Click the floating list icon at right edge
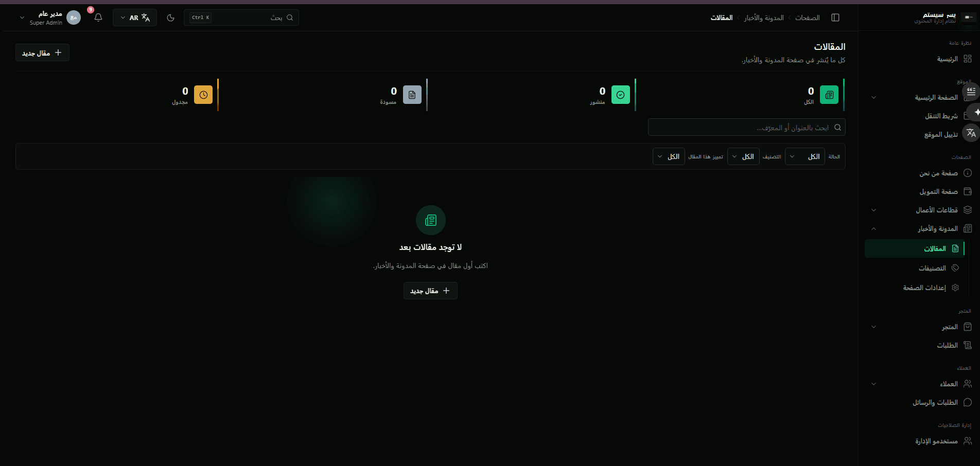Viewport: 980px width, 466px height. coord(971,92)
